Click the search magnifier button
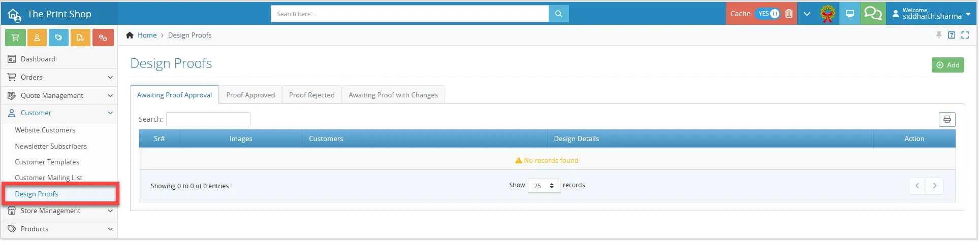This screenshot has width=980, height=242. [559, 14]
